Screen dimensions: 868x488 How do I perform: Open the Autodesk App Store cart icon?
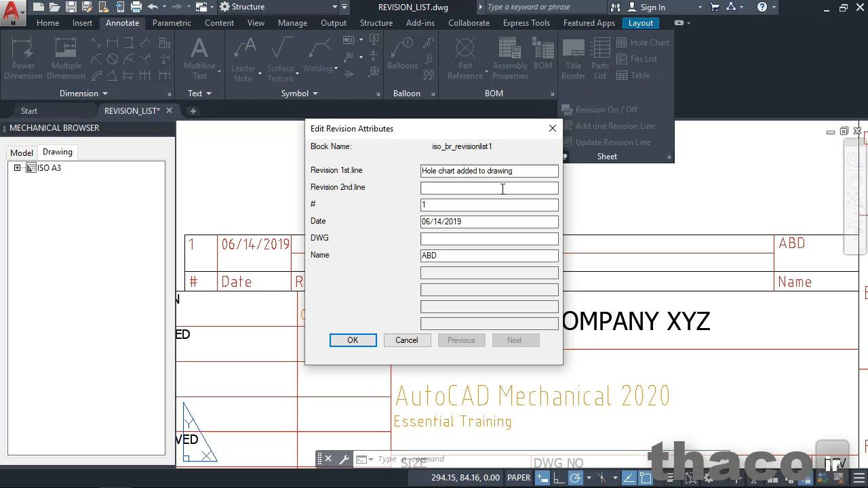pos(715,7)
